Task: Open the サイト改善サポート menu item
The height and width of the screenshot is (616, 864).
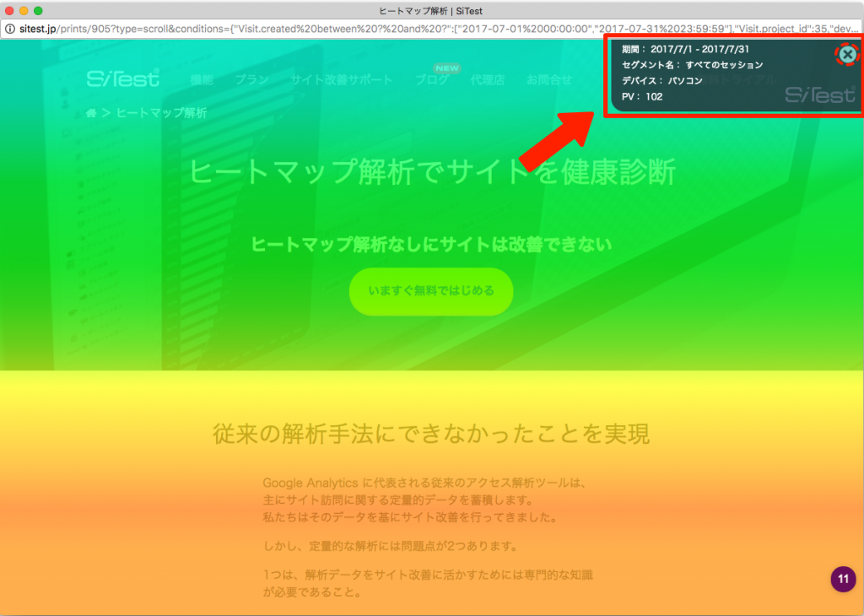Action: (x=342, y=80)
